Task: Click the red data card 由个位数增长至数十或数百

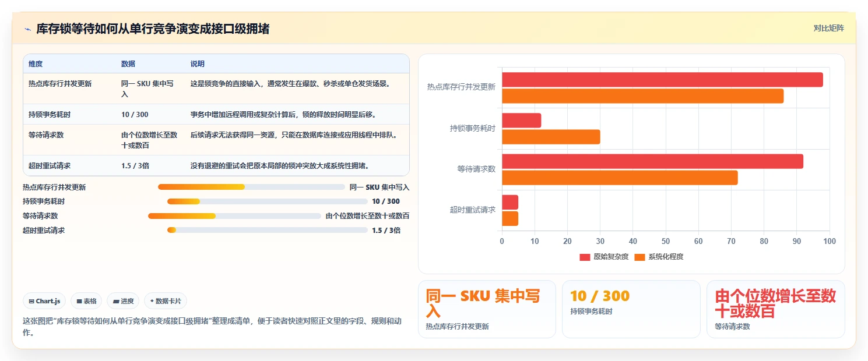Action: [775, 309]
